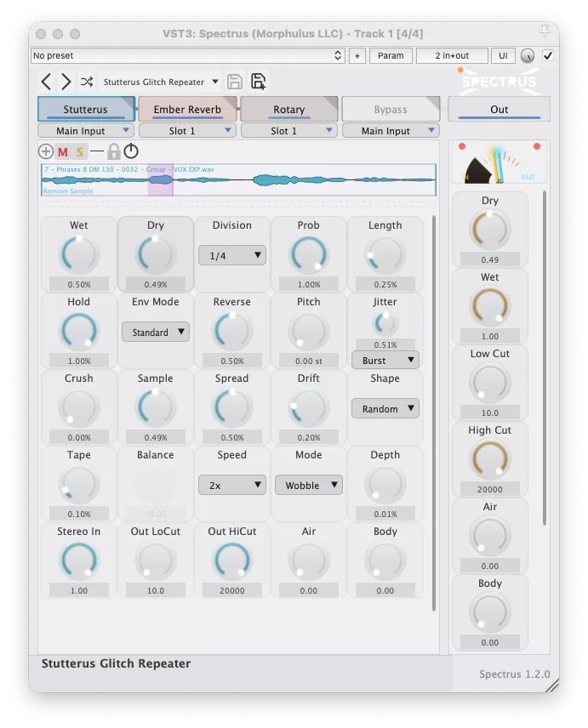This screenshot has width=588, height=728.
Task: Click the shuffle random preset icon
Action: [87, 82]
